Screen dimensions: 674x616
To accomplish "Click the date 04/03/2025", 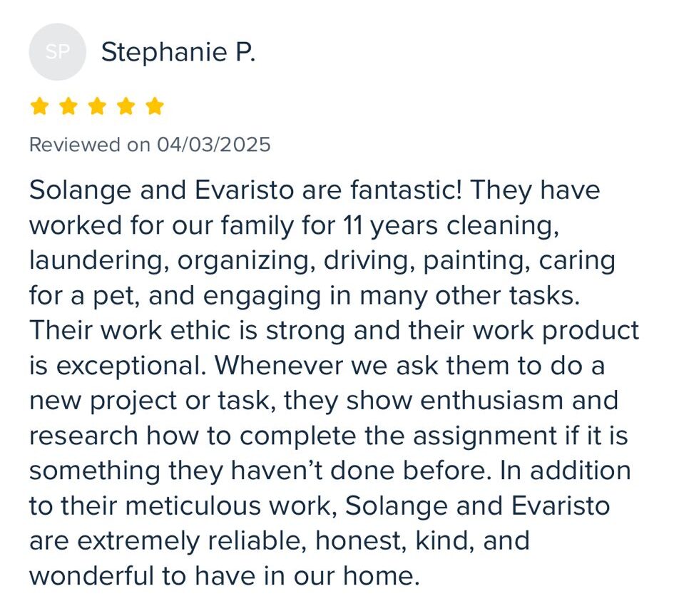I will (x=214, y=145).
